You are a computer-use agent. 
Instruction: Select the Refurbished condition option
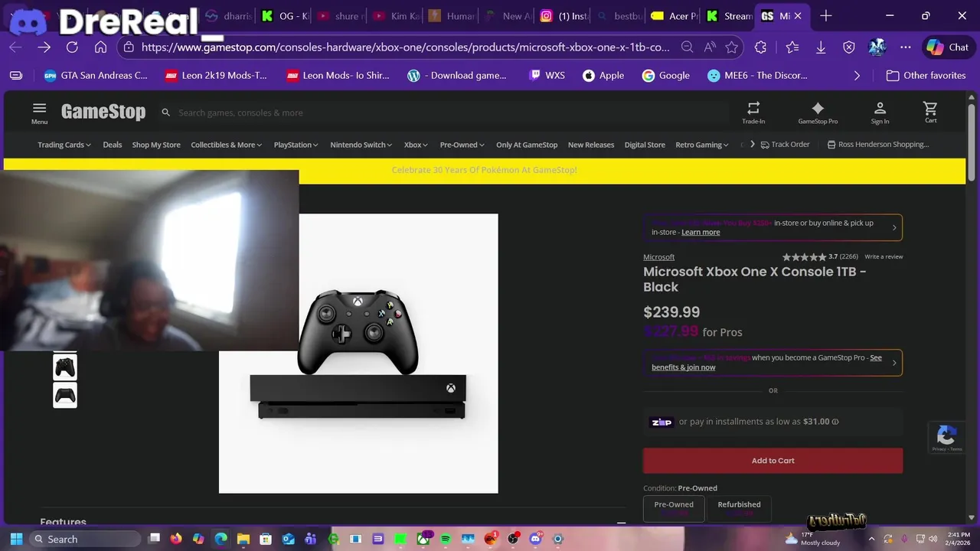coord(739,509)
